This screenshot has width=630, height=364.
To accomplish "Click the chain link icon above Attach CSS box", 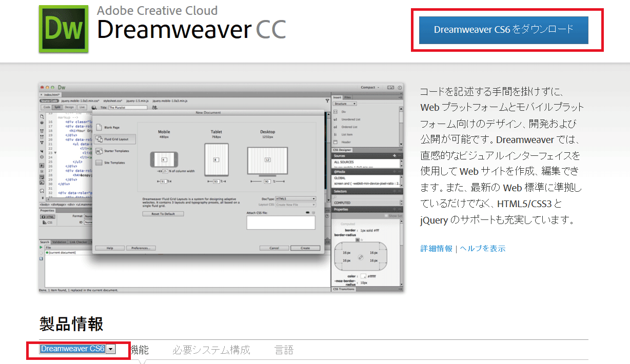I will pos(307,212).
